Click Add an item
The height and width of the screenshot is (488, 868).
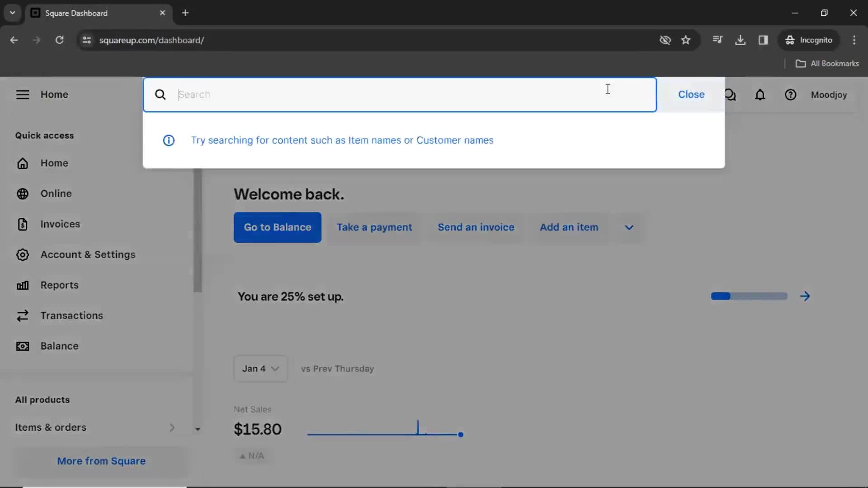click(569, 227)
